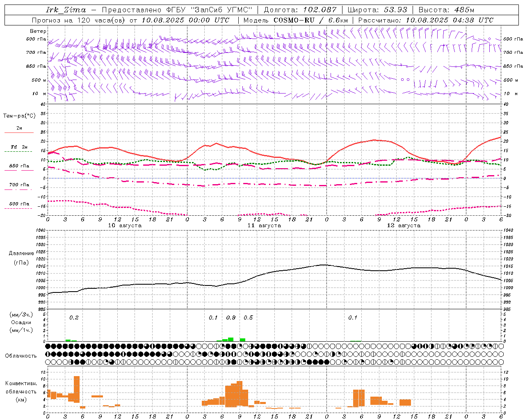Click the computed timestamp 10.08.2025 04:38 UTC
The height and width of the screenshot is (420, 525).
(x=450, y=20)
